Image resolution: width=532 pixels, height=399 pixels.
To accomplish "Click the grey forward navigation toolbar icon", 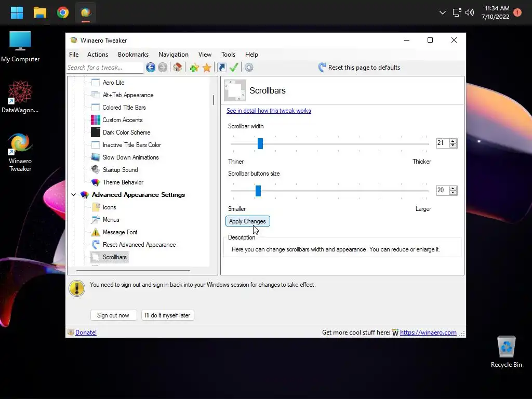I will 163,68.
